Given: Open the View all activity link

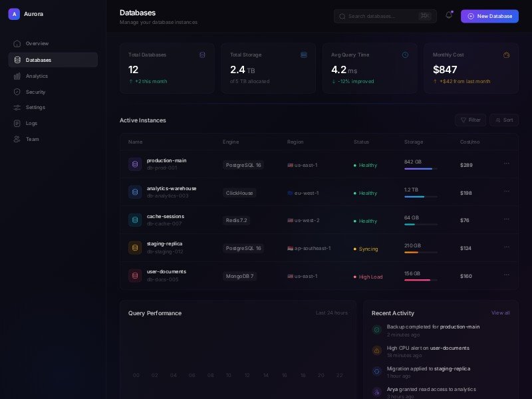Looking at the screenshot, I should [500, 313].
